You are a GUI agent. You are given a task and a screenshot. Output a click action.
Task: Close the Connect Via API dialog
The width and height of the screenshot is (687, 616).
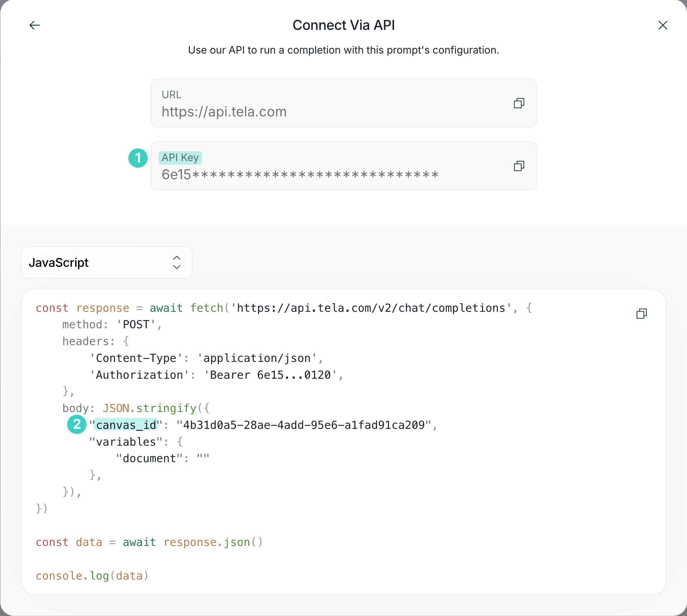[663, 25]
